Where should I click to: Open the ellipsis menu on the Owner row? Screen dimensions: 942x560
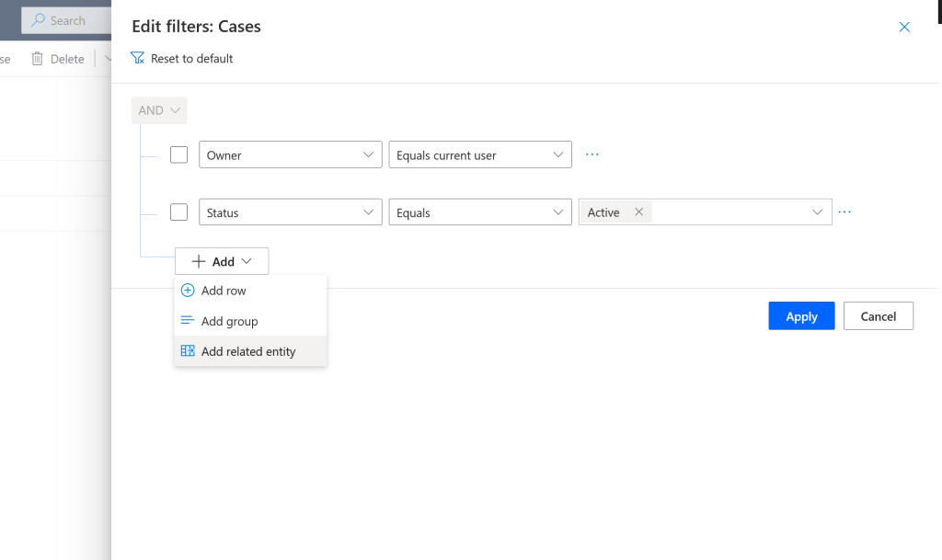592,154
